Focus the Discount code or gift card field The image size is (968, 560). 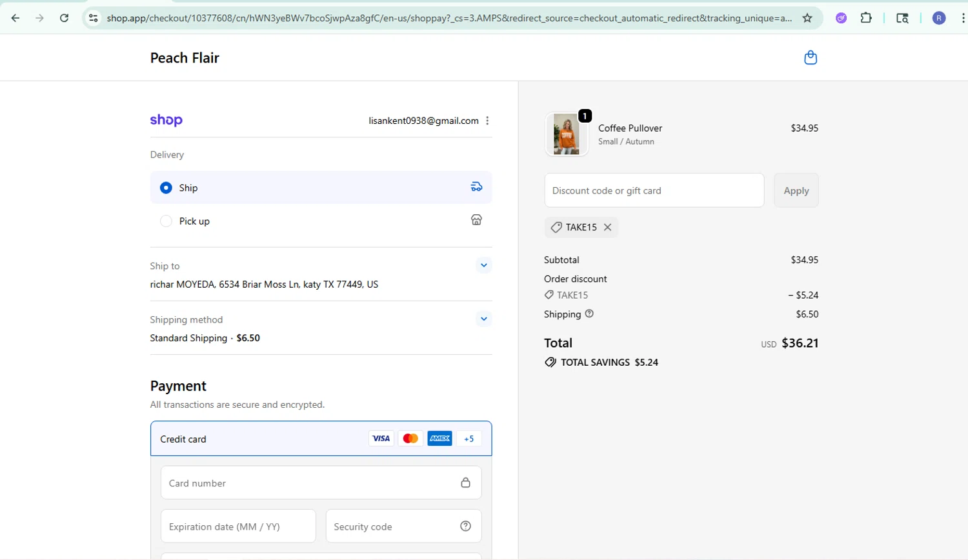(x=654, y=190)
